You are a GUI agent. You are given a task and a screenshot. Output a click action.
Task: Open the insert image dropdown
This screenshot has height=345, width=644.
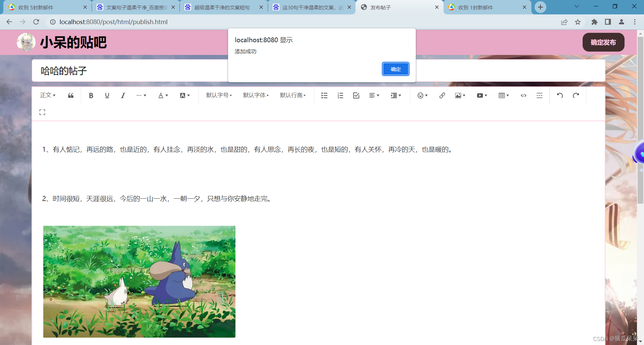tap(460, 95)
